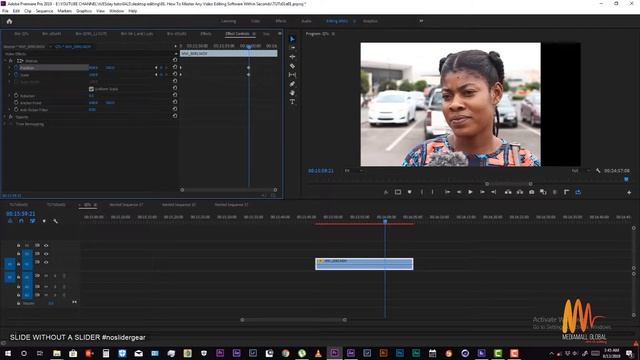640x360 pixels.
Task: Click the Home icon at top left
Action: pyautogui.click(x=9, y=21)
